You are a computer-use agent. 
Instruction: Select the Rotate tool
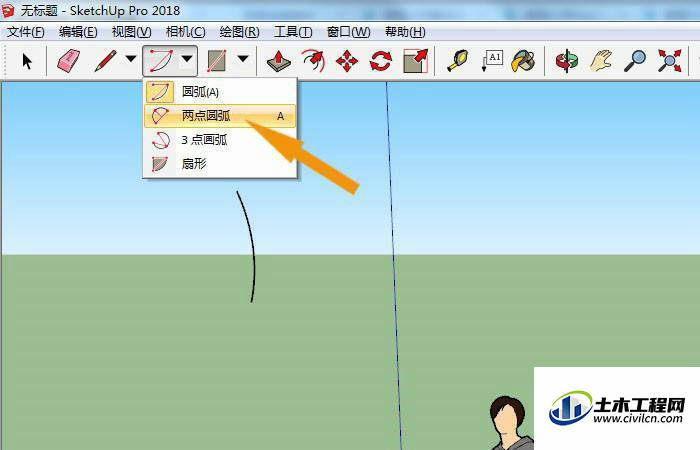click(x=381, y=61)
